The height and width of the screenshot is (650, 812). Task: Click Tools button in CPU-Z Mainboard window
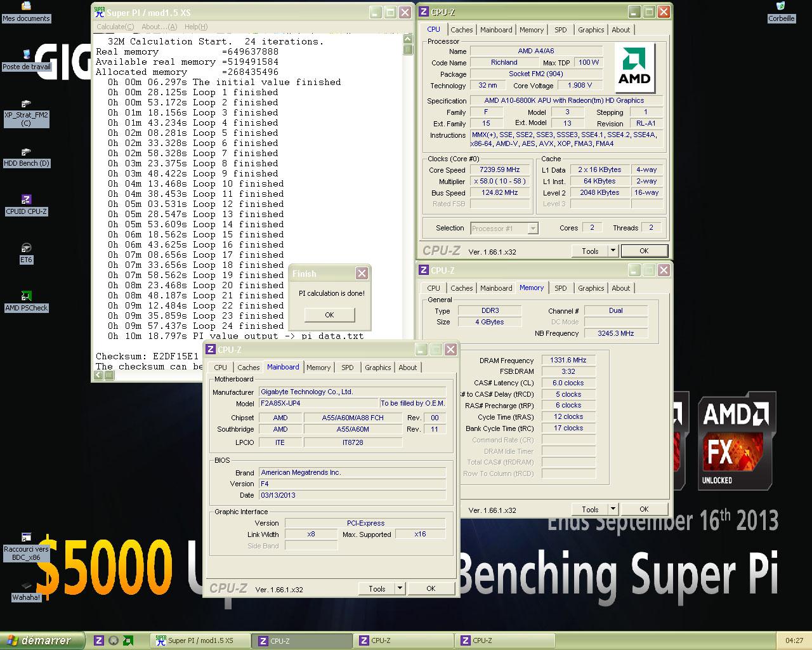(377, 588)
